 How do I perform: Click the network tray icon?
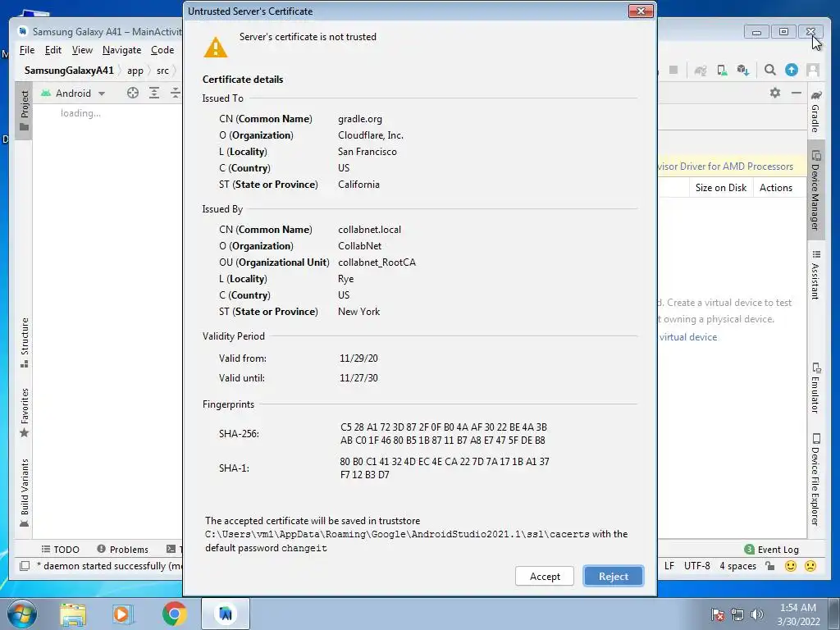[x=737, y=614]
